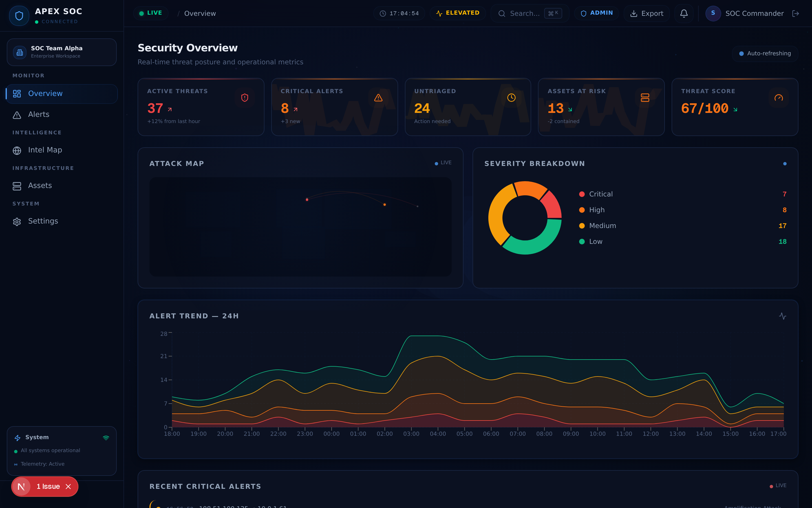Click the System wifi signal icon
812x508 pixels.
(106, 438)
